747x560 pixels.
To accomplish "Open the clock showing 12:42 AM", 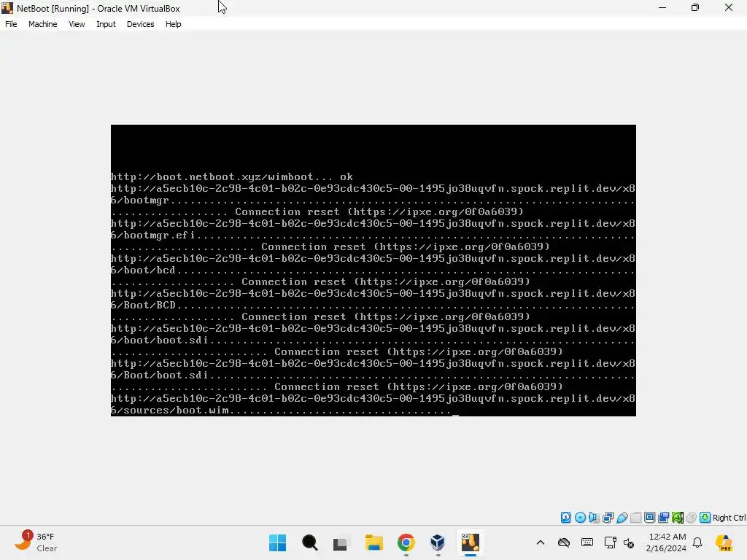I will click(x=665, y=542).
